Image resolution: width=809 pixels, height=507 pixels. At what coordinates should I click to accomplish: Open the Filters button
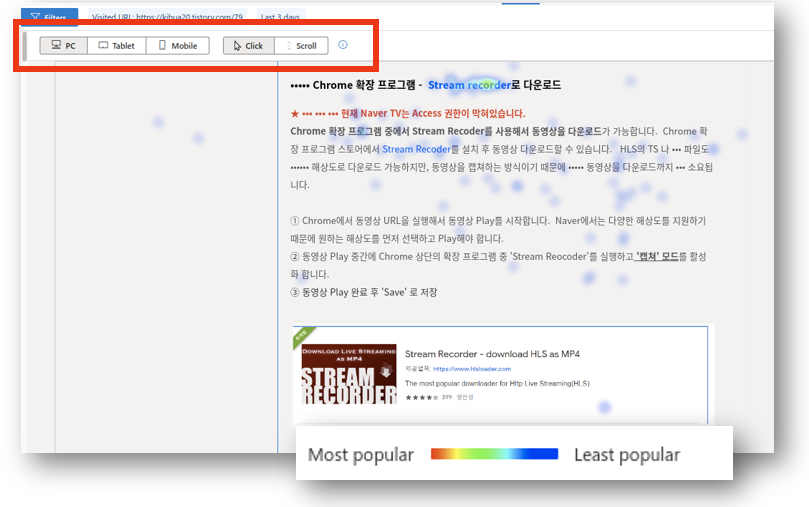pos(50,17)
